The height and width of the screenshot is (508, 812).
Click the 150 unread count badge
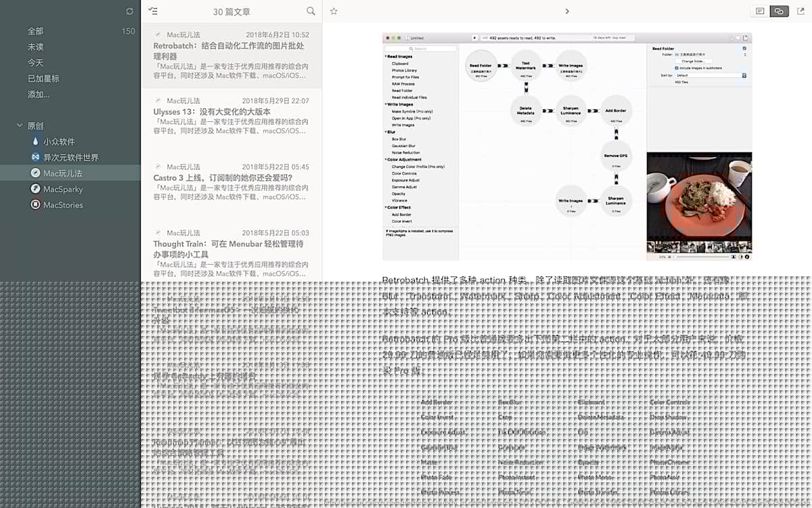point(128,31)
